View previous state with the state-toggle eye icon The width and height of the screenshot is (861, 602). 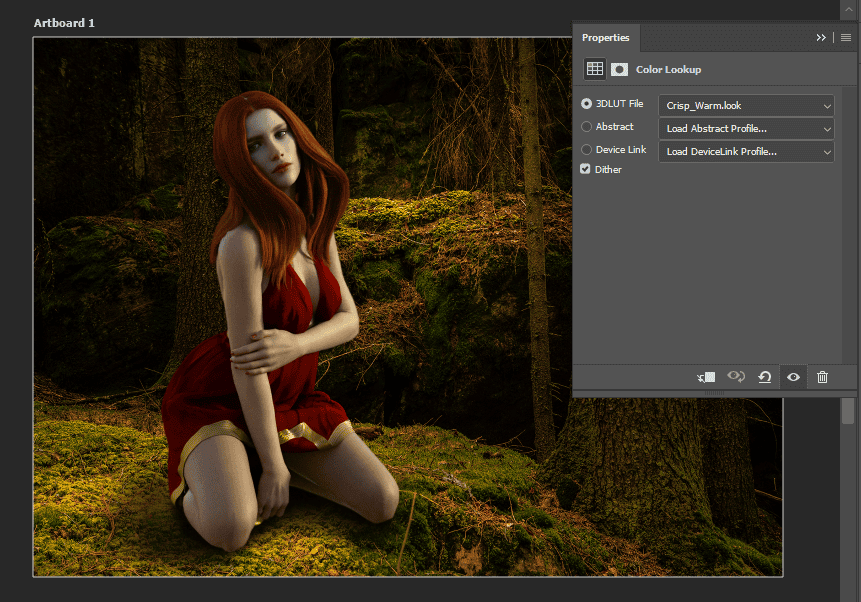click(x=737, y=377)
